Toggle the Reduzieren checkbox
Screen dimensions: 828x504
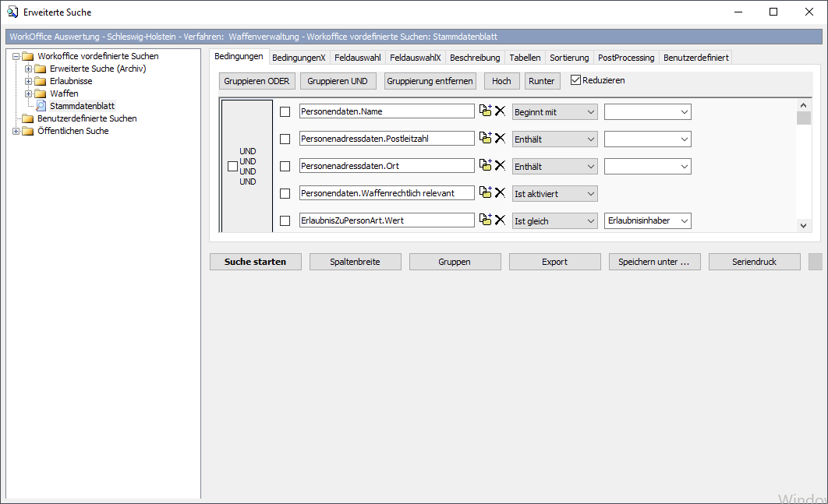click(576, 80)
